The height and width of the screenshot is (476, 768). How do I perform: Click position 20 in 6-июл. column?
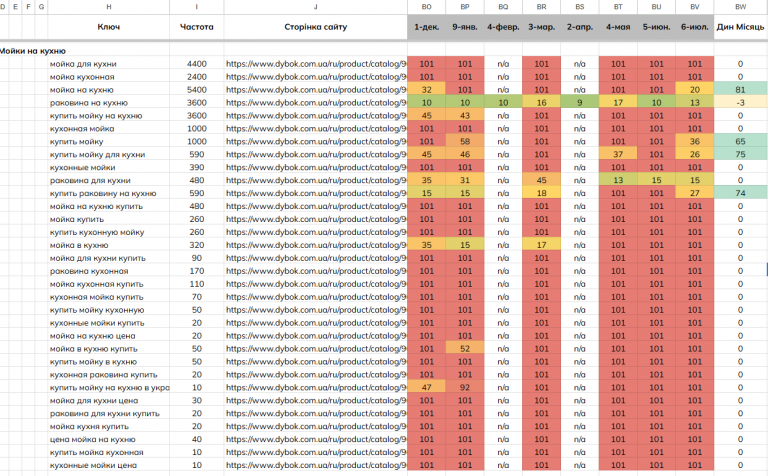pos(695,90)
